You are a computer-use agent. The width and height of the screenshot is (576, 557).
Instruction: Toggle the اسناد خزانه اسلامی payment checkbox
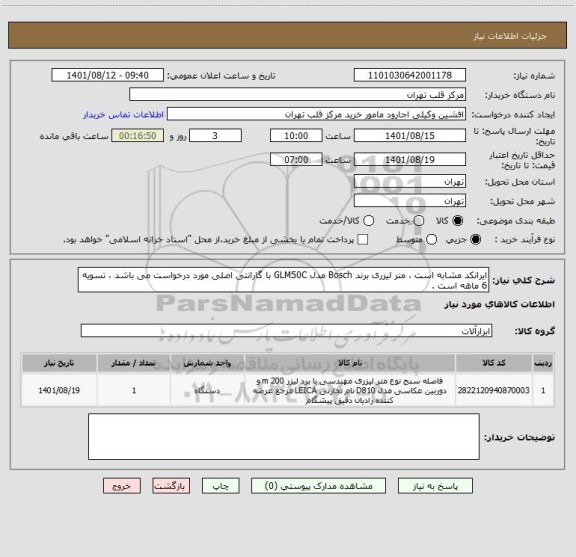click(x=363, y=240)
